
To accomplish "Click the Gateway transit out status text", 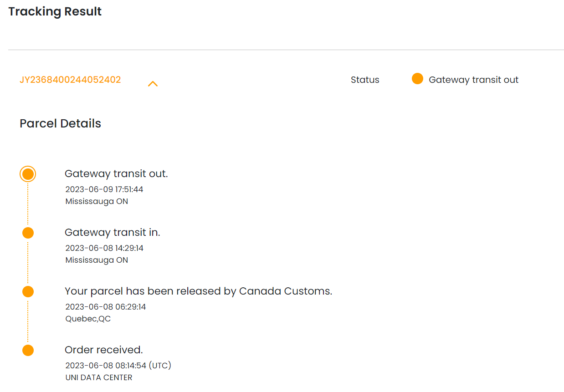I will coord(473,80).
